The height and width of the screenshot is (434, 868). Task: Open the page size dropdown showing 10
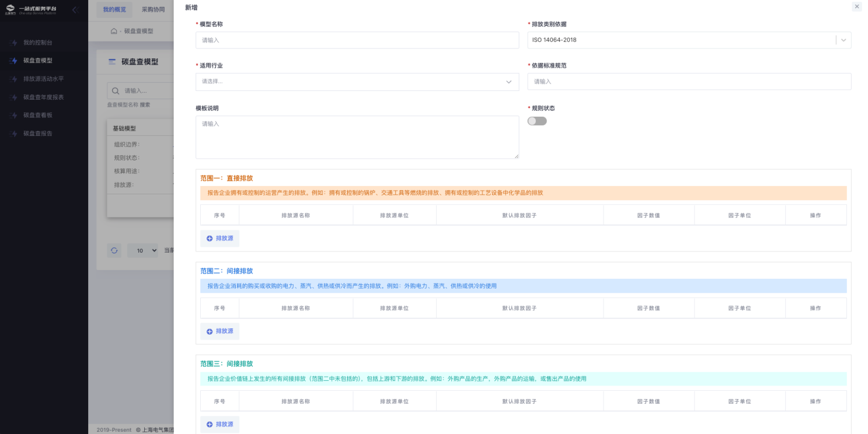click(x=143, y=250)
